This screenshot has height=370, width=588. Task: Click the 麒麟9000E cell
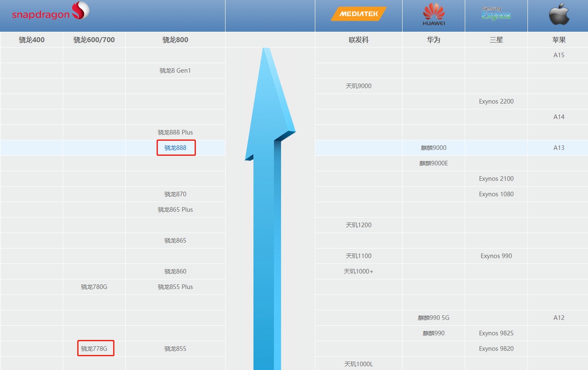tap(433, 163)
